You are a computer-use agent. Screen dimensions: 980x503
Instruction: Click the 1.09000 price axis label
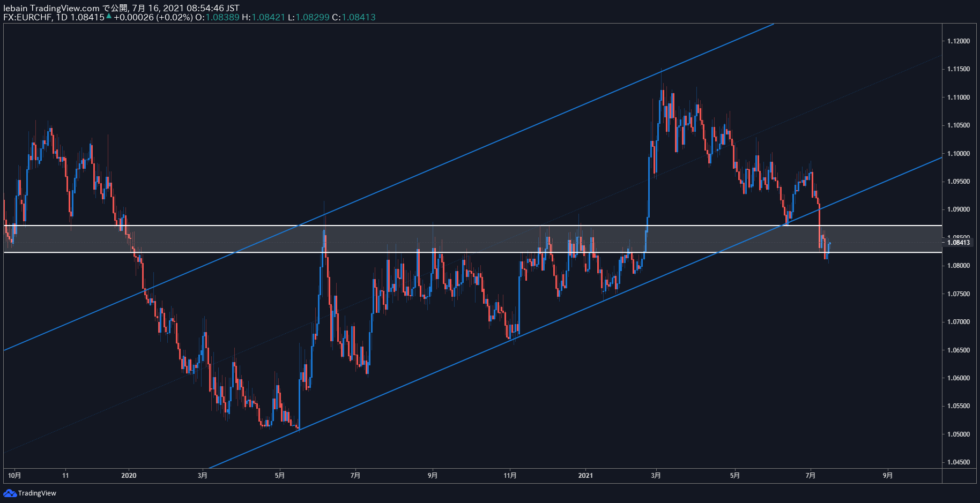click(959, 209)
